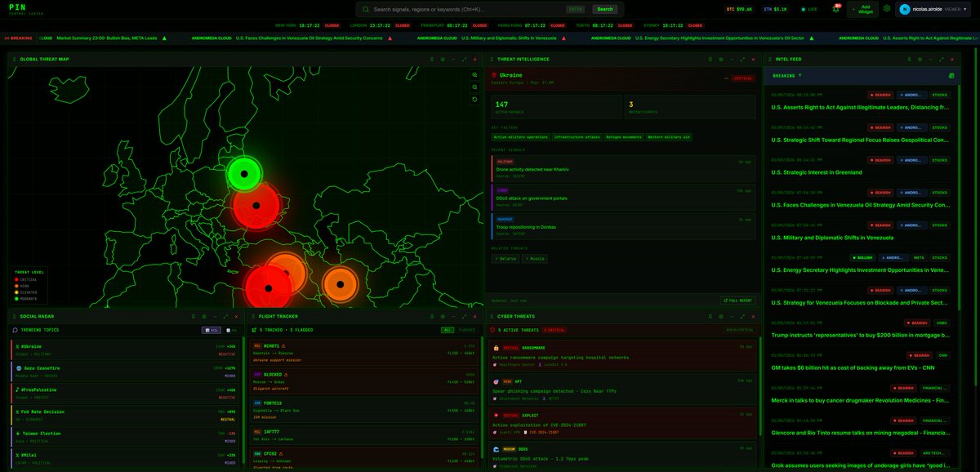
Task: Click the Intel Feed layout icon
Action: (x=951, y=75)
